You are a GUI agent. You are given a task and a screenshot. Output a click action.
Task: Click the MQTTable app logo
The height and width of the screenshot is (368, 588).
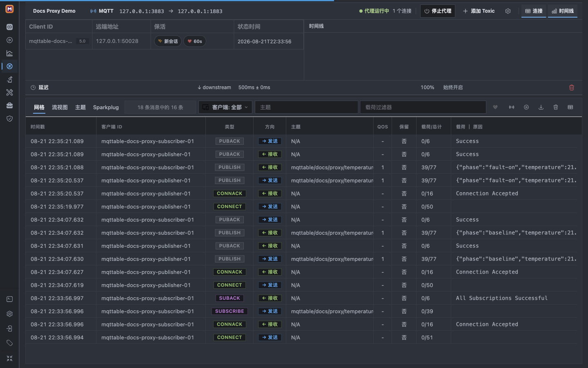9,9
